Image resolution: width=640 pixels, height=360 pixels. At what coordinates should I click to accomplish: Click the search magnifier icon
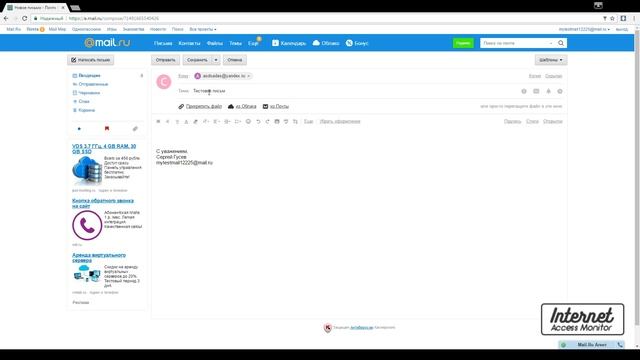[561, 43]
